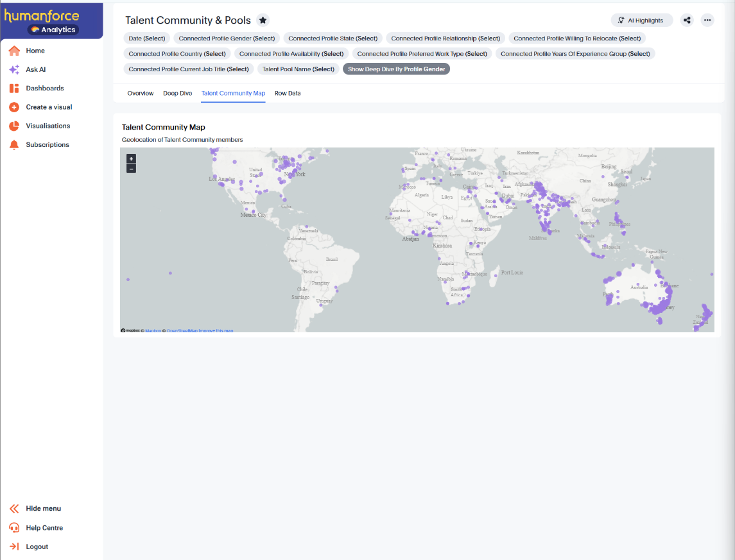The image size is (735, 560).
Task: Open the Connected Profile Country filter
Action: pos(176,54)
